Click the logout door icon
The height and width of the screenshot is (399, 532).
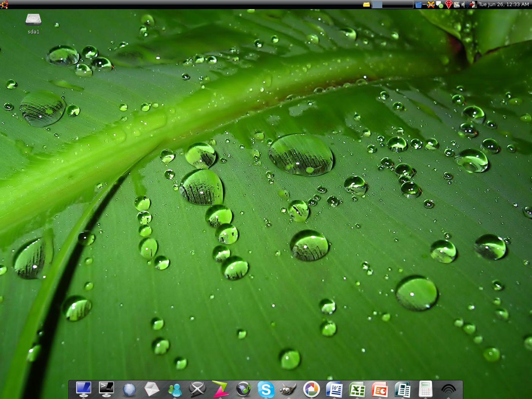coord(473,5)
